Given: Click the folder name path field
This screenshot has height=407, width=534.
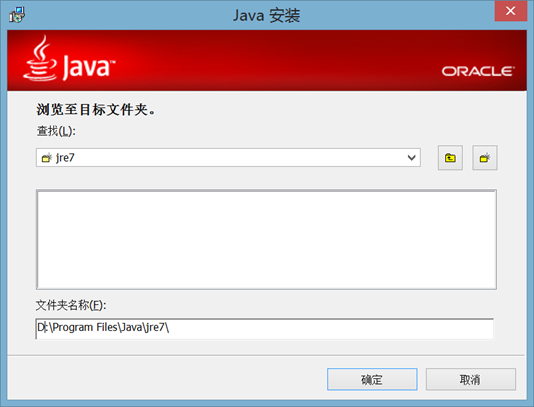Looking at the screenshot, I should pyautogui.click(x=265, y=328).
